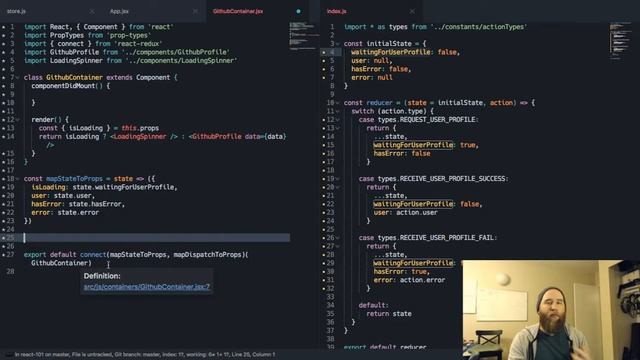Click the unsaved-changes dot on GithubContainer.jsx tab
The height and width of the screenshot is (360, 640).
point(298,11)
